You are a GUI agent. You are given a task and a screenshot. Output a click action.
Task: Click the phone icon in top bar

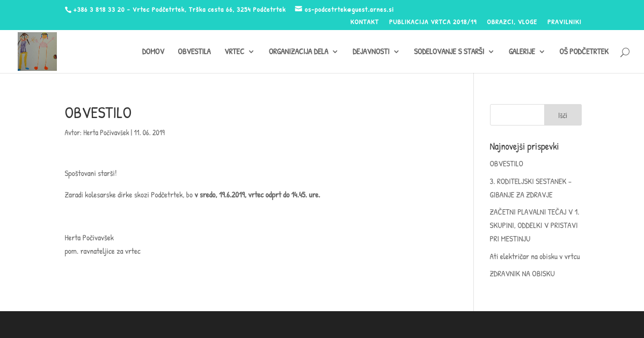[68, 10]
